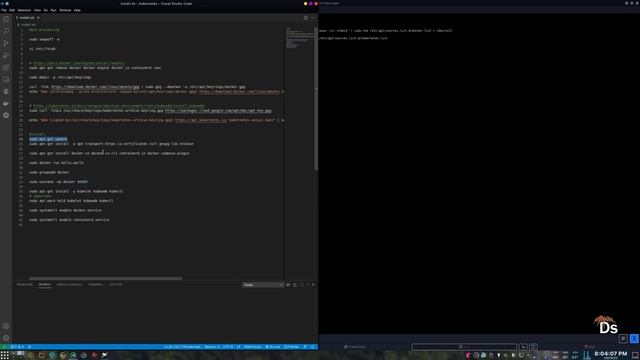The image size is (640, 360).
Task: Open the Remote Explorer view
Action: [6, 79]
